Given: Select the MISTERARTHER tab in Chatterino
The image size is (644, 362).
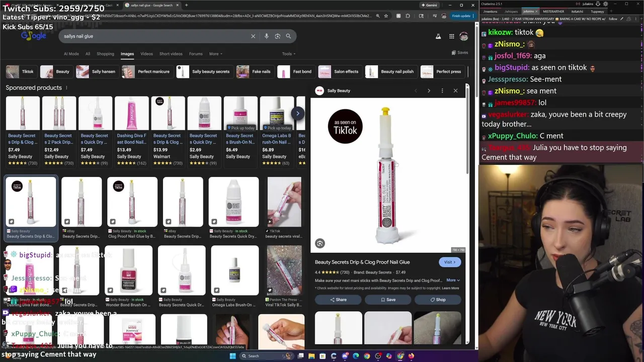Looking at the screenshot, I should click(553, 11).
